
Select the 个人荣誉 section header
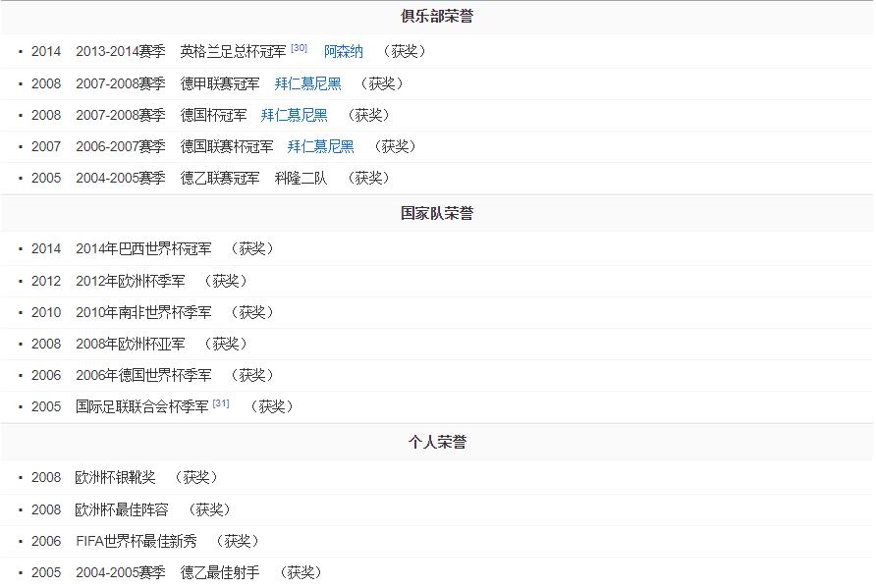[x=437, y=442]
